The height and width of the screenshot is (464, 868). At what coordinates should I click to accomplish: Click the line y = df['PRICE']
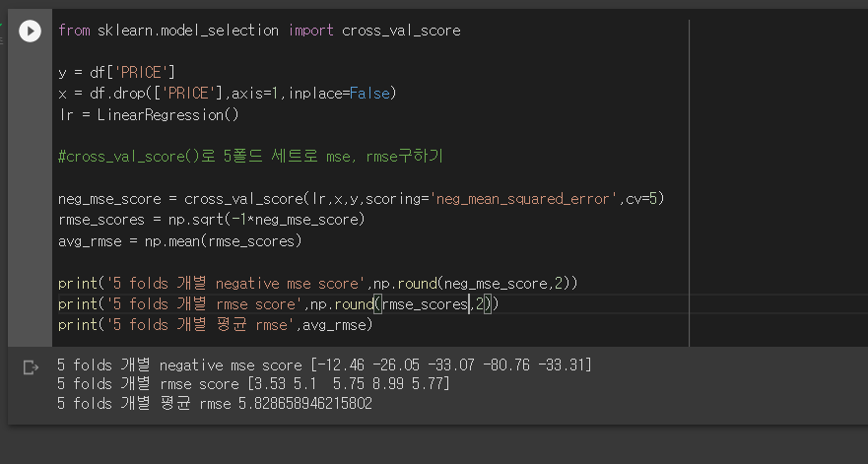coord(116,73)
